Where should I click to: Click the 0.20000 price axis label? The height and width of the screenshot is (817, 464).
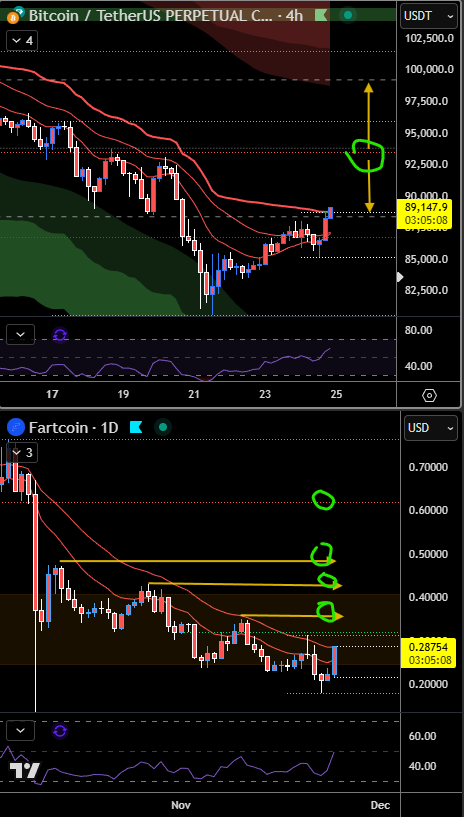[x=428, y=684]
